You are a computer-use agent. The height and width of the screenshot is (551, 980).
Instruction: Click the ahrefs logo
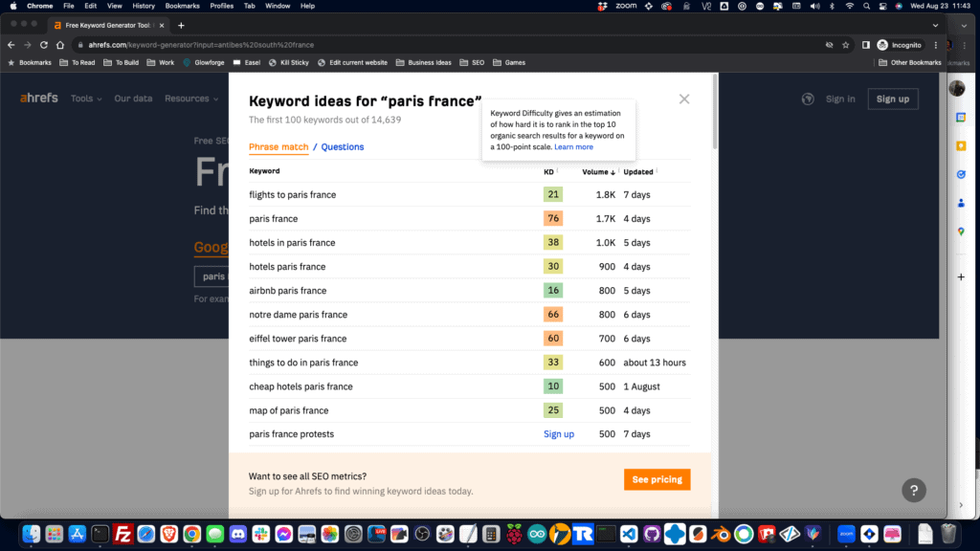38,99
